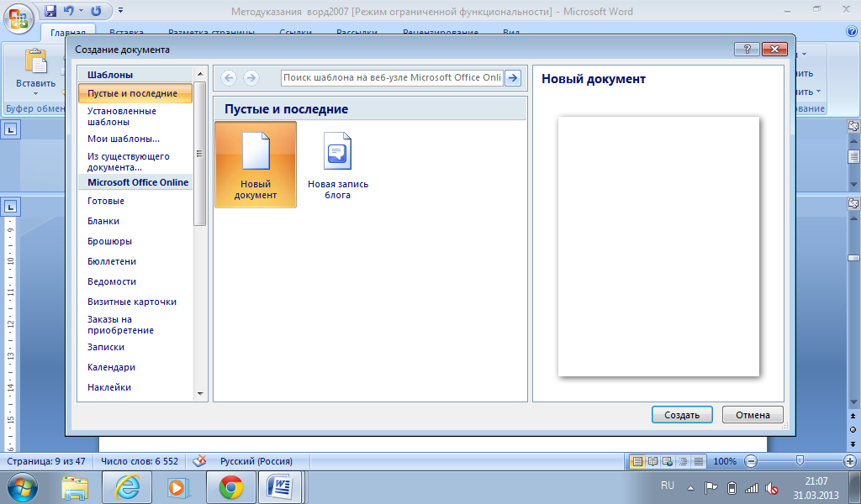Go back with the left arrow button
Screen dimensions: 861x504
(229, 78)
